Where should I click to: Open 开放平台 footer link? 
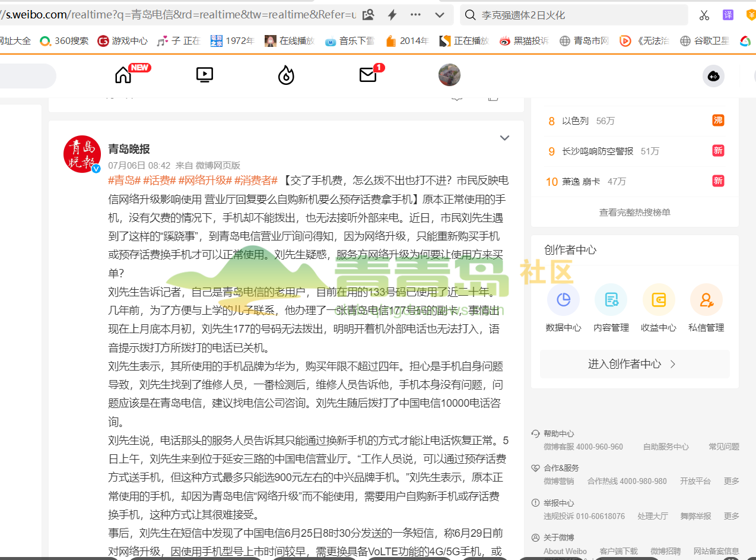pyautogui.click(x=695, y=481)
